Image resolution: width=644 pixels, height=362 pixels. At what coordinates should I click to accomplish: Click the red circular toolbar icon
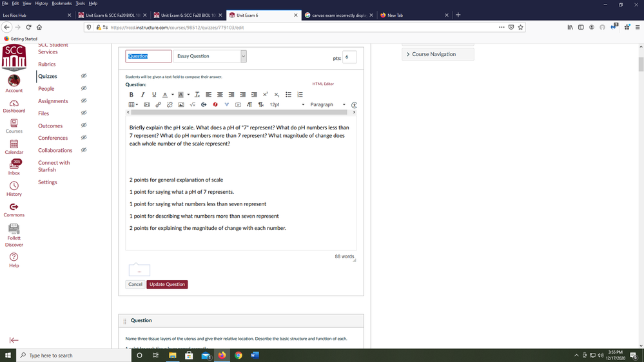point(215,104)
